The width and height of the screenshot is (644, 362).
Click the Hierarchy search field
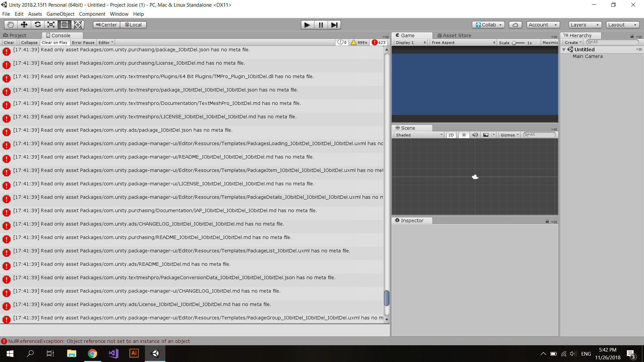[612, 42]
